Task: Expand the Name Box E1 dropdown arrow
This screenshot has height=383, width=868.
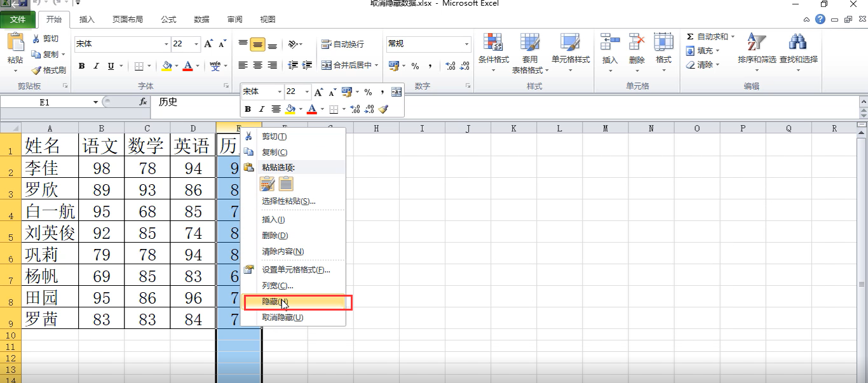Action: click(96, 102)
